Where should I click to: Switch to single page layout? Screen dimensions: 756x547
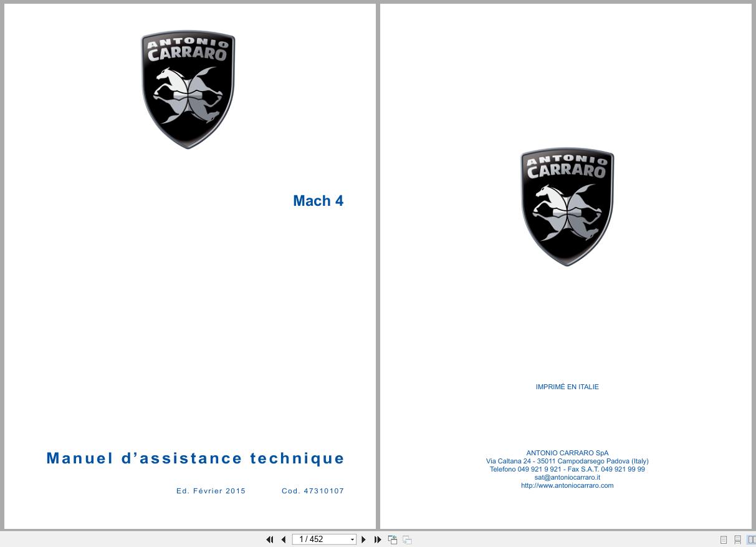pyautogui.click(x=724, y=540)
